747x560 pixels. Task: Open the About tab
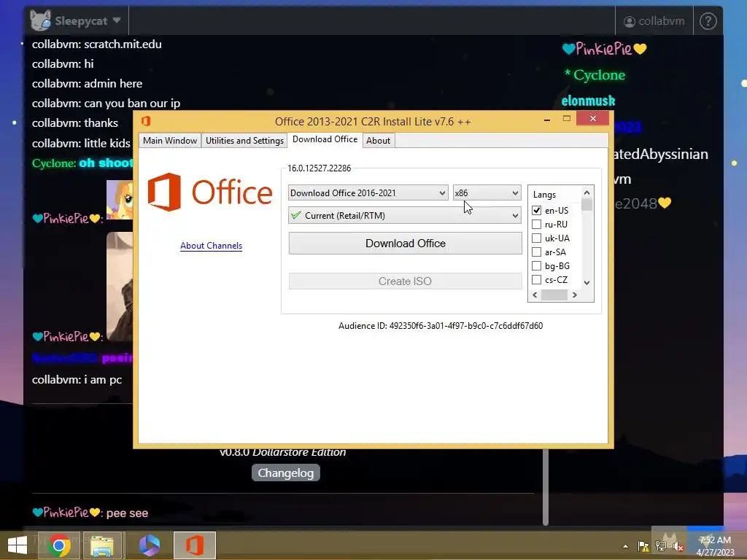click(x=379, y=141)
